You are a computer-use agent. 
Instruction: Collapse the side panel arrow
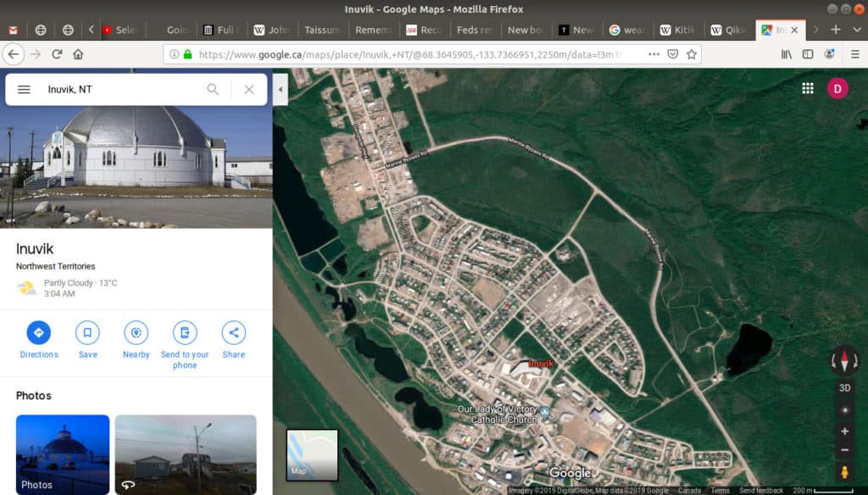(x=280, y=89)
